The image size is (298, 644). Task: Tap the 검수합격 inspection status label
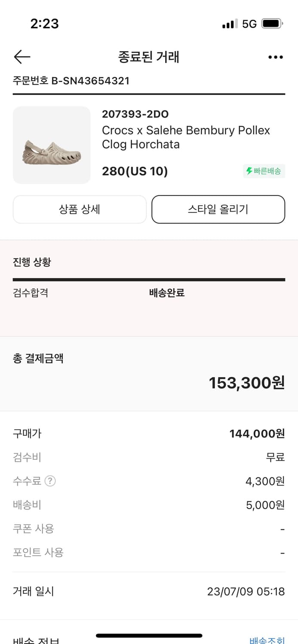31,293
